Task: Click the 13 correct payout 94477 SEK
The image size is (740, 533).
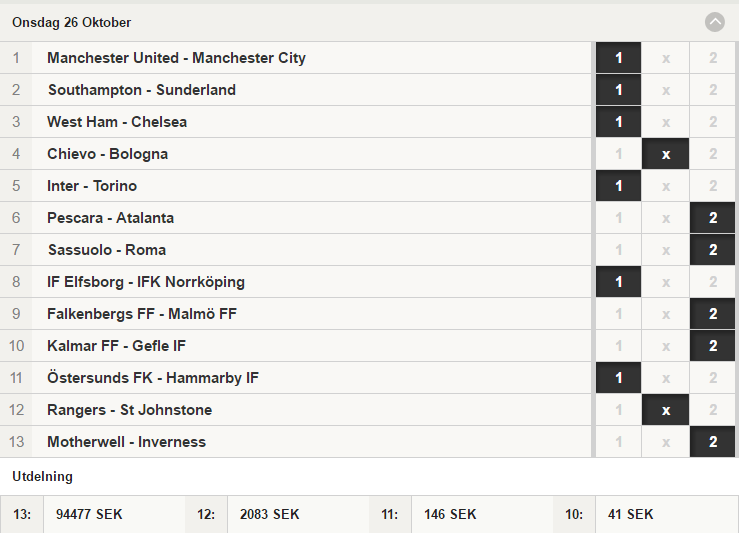Action: pyautogui.click(x=89, y=514)
